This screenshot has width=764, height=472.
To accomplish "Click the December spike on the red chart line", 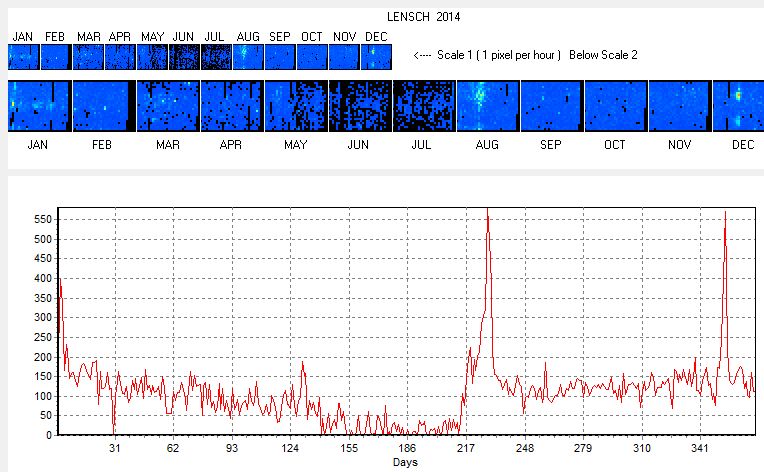I will pos(725,213).
